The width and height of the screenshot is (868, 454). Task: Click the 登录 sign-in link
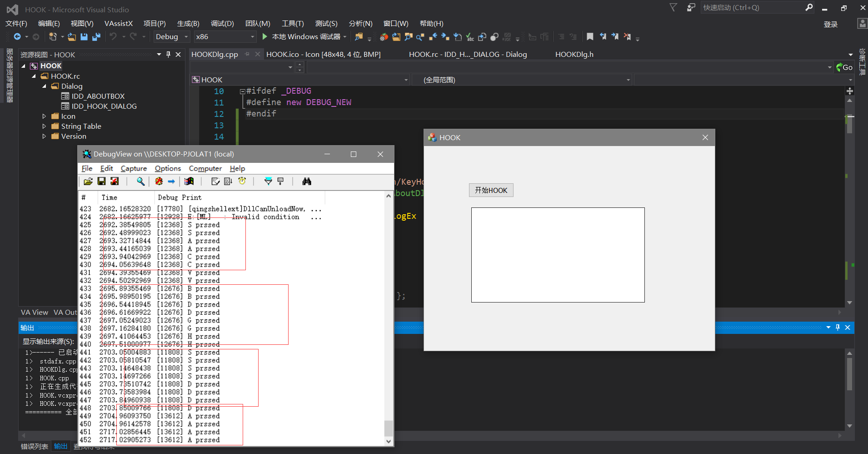831,24
